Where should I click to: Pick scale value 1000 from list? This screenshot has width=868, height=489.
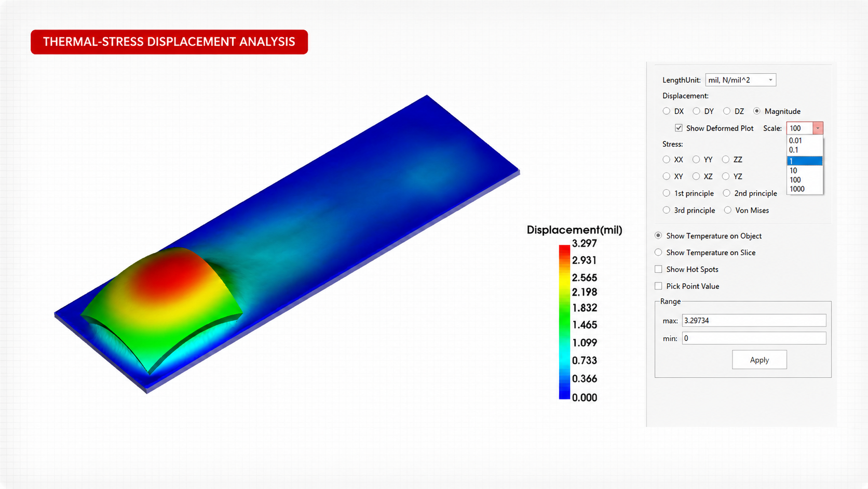point(805,189)
